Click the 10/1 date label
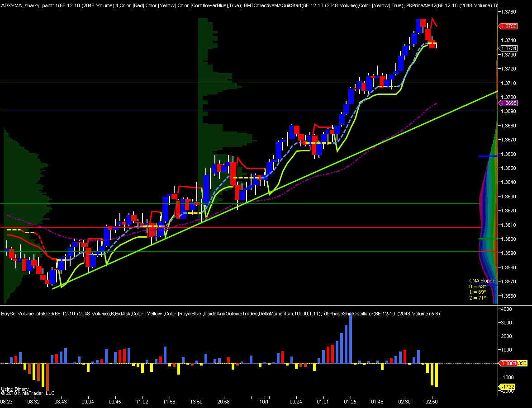Image resolution: width=532 pixels, height=408 pixels. (264, 402)
